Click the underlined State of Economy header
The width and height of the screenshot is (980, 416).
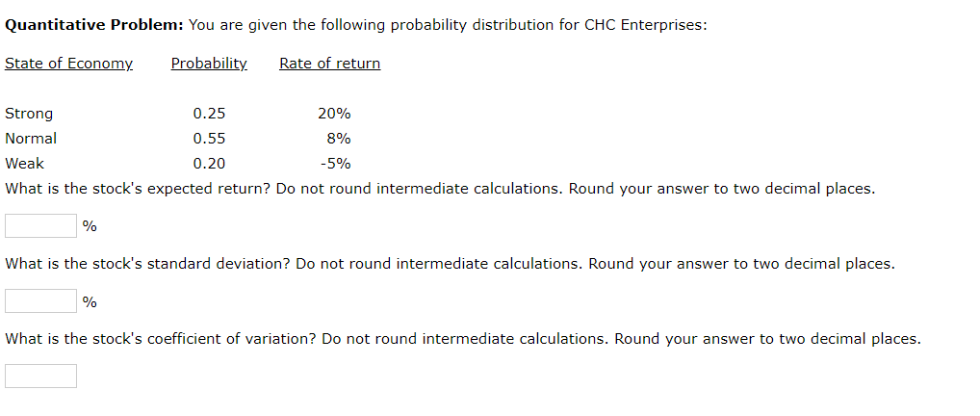[x=68, y=64]
